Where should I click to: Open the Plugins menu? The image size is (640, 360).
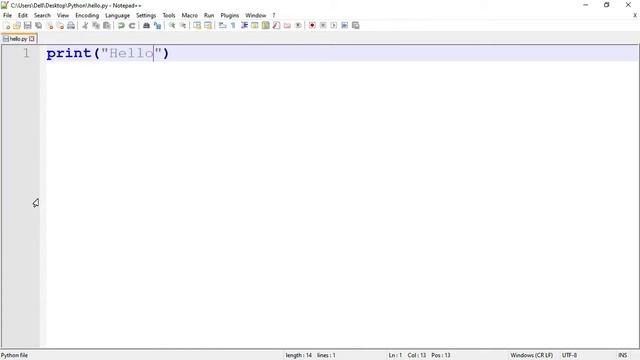pos(230,15)
